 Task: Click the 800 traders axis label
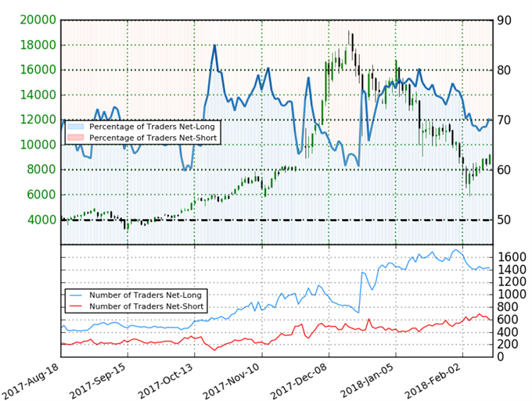[x=508, y=307]
